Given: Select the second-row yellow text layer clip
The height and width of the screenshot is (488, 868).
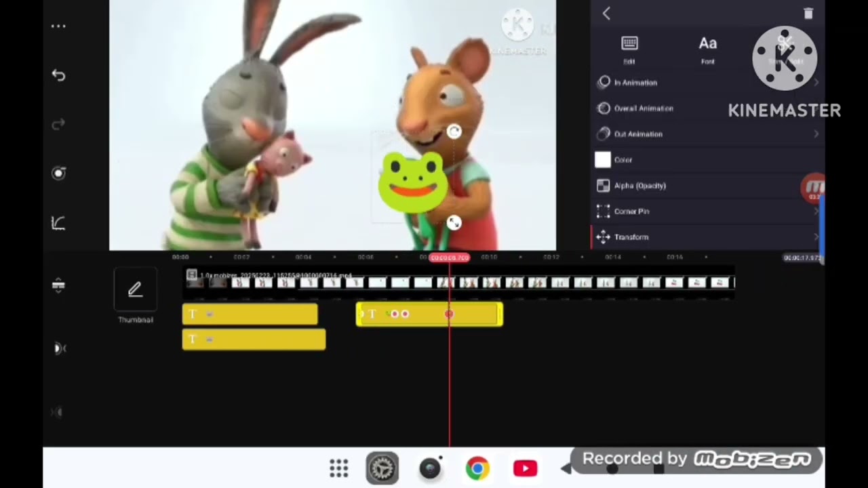Looking at the screenshot, I should (254, 339).
